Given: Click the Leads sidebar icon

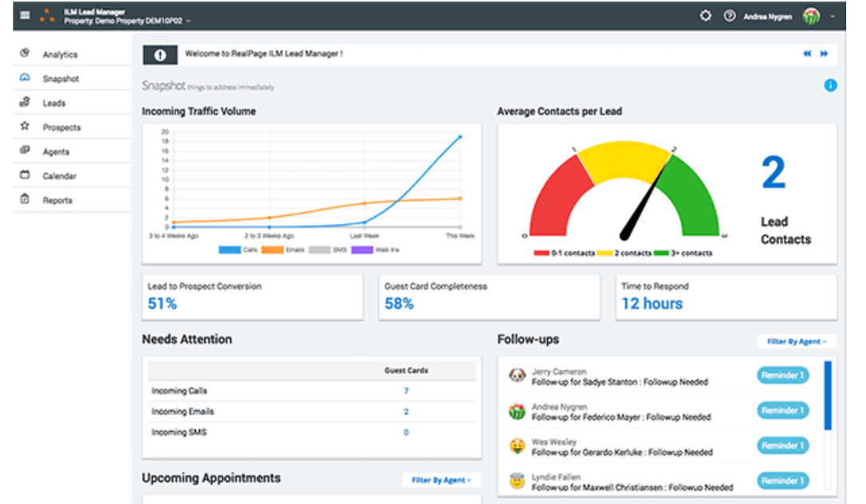Looking at the screenshot, I should 25,102.
